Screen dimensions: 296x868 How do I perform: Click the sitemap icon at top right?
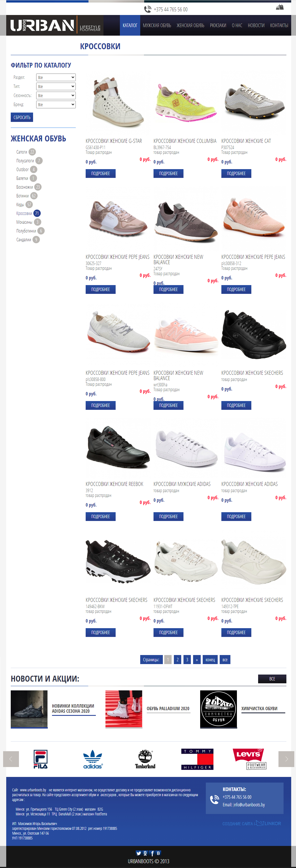pyautogui.click(x=280, y=7)
